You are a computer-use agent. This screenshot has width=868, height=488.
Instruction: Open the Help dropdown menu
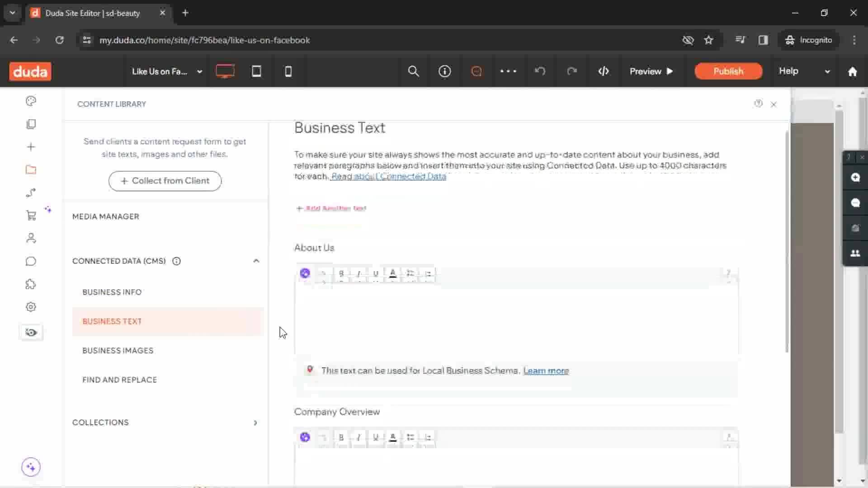tap(804, 71)
